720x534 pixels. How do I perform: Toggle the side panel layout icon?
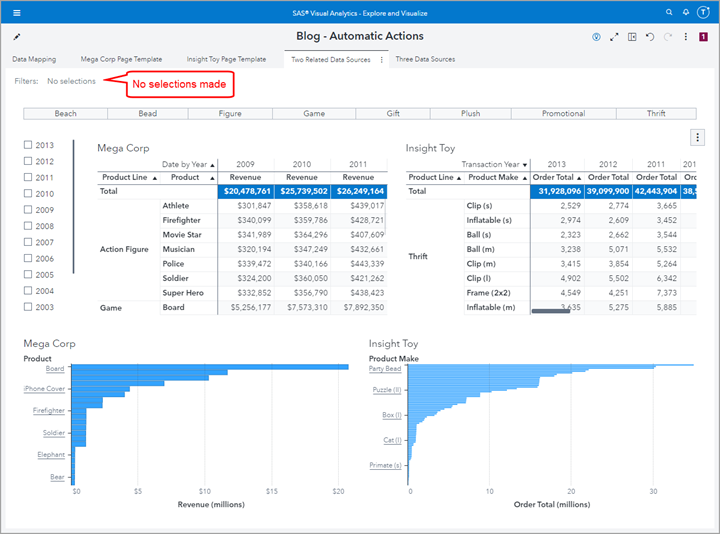pos(632,37)
